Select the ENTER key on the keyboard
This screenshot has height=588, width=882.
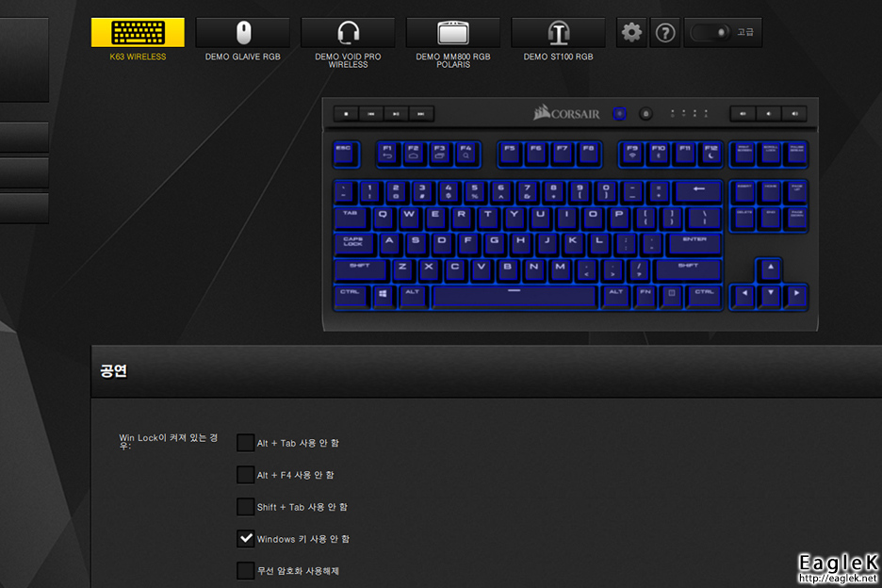pyautogui.click(x=694, y=245)
